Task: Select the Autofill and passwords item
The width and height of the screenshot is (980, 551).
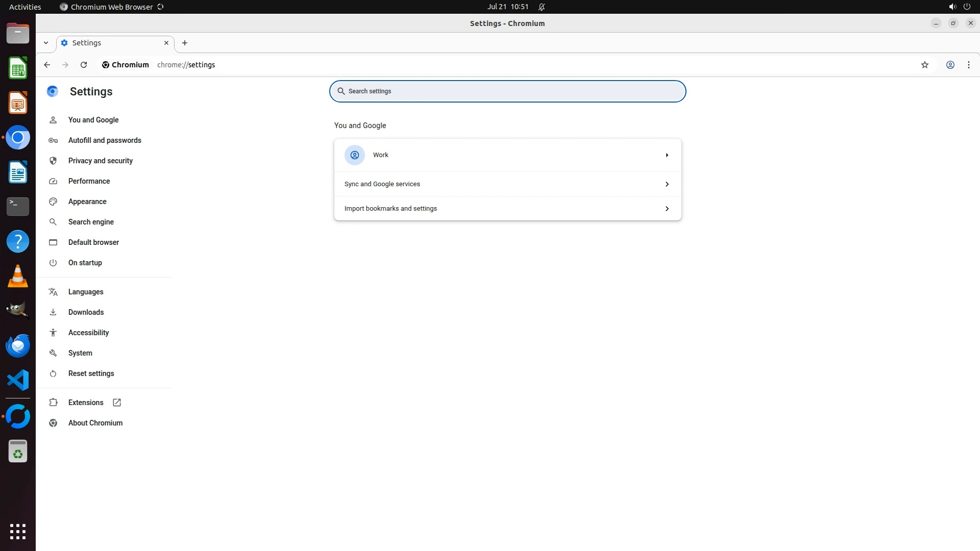Action: click(x=105, y=140)
